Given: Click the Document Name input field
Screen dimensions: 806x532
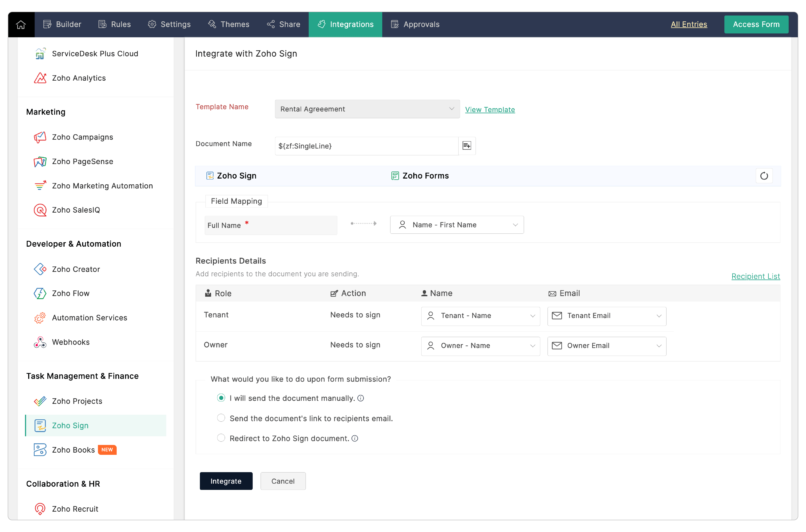Looking at the screenshot, I should [x=366, y=146].
